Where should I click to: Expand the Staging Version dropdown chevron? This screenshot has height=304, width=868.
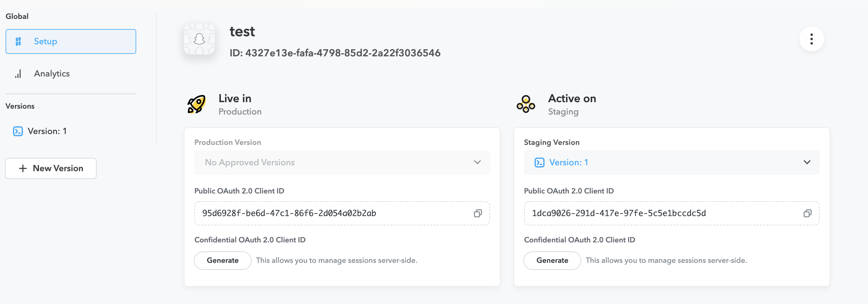pos(807,163)
